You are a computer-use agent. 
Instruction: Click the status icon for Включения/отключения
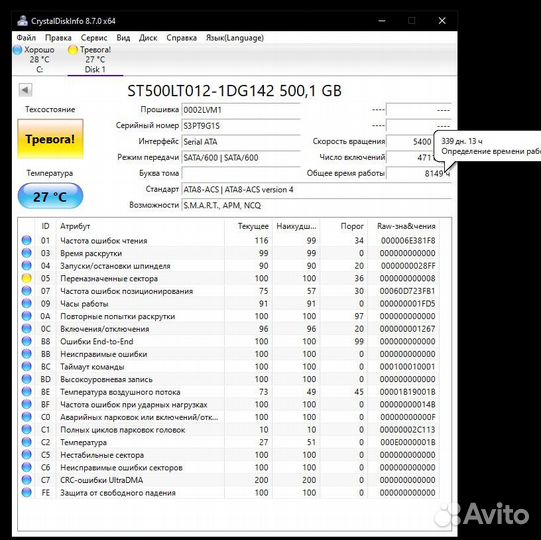click(x=27, y=328)
